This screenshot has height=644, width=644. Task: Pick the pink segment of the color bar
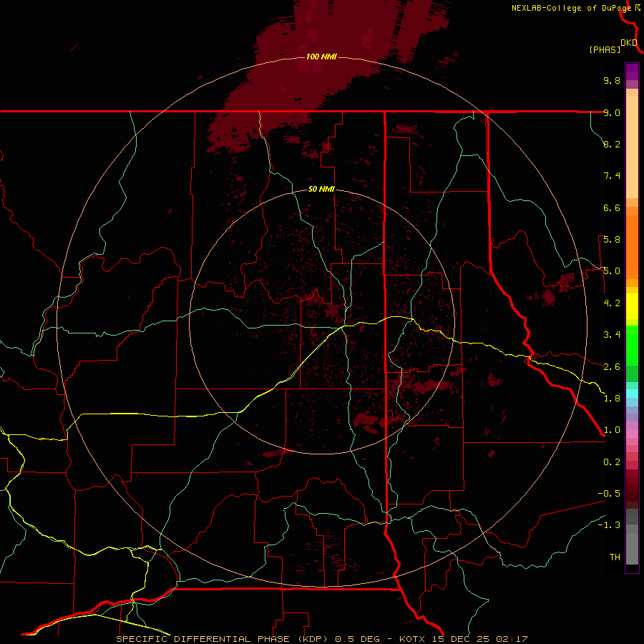click(632, 434)
